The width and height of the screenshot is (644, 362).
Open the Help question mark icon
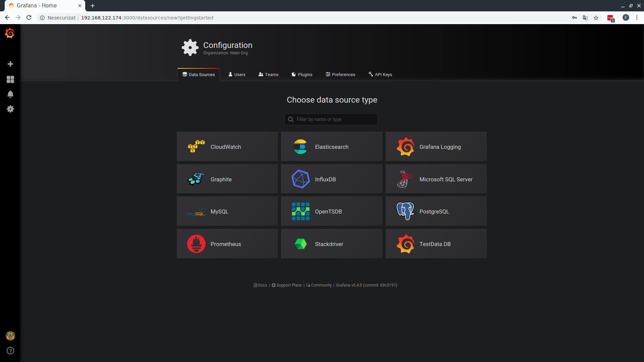10,351
